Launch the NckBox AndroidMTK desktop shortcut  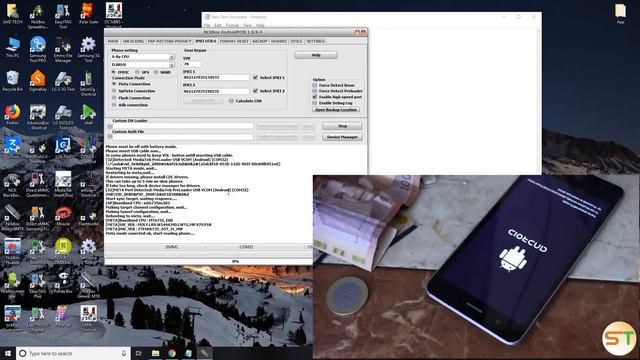12,218
